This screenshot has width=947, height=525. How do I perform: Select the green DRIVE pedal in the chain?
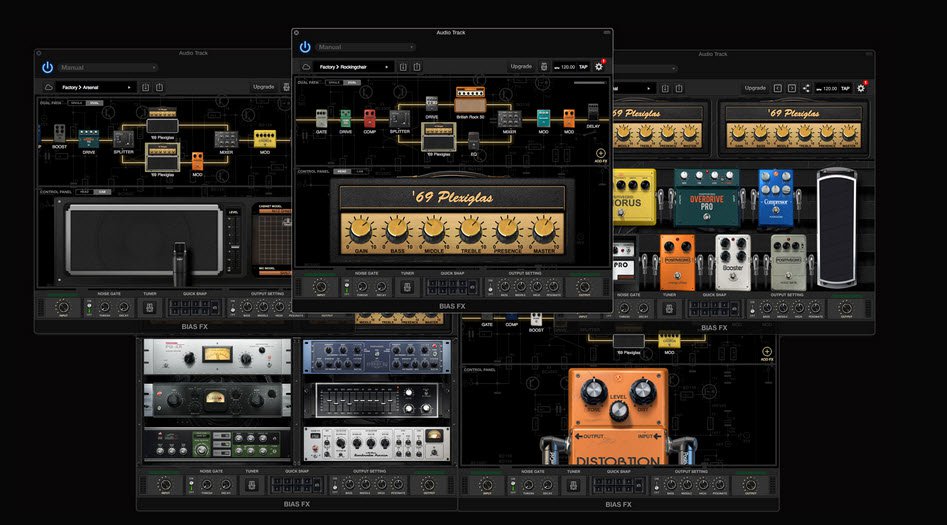click(345, 118)
